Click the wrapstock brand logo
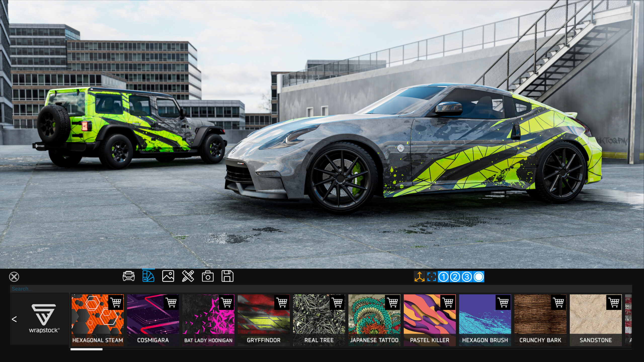This screenshot has height=362, width=644. 44,319
